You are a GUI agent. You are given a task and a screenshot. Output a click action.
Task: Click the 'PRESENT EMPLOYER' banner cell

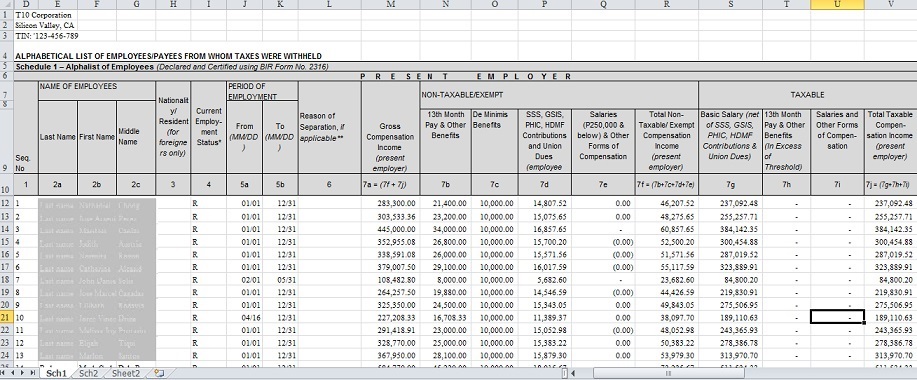[x=465, y=76]
